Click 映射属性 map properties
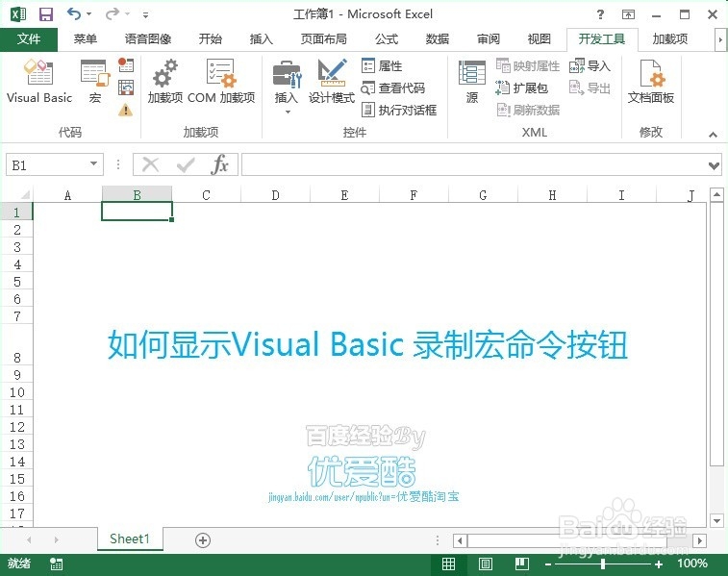This screenshot has height=576, width=728. coord(527,66)
